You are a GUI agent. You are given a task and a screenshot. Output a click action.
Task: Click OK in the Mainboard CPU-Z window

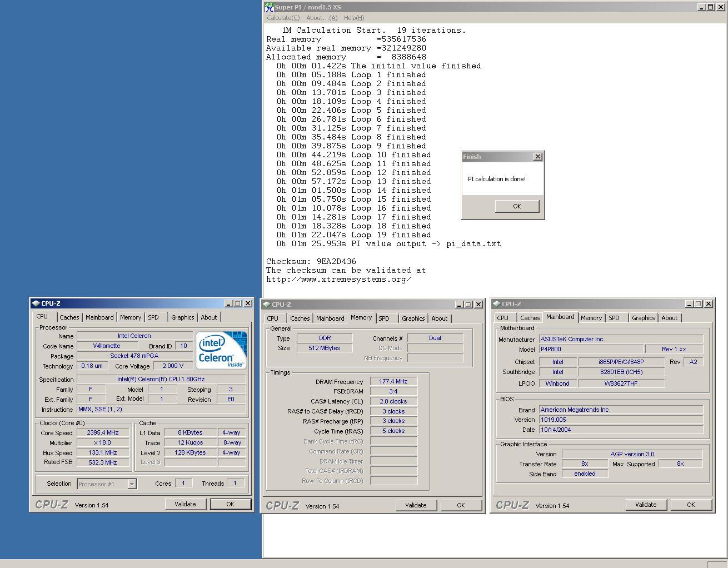[691, 505]
